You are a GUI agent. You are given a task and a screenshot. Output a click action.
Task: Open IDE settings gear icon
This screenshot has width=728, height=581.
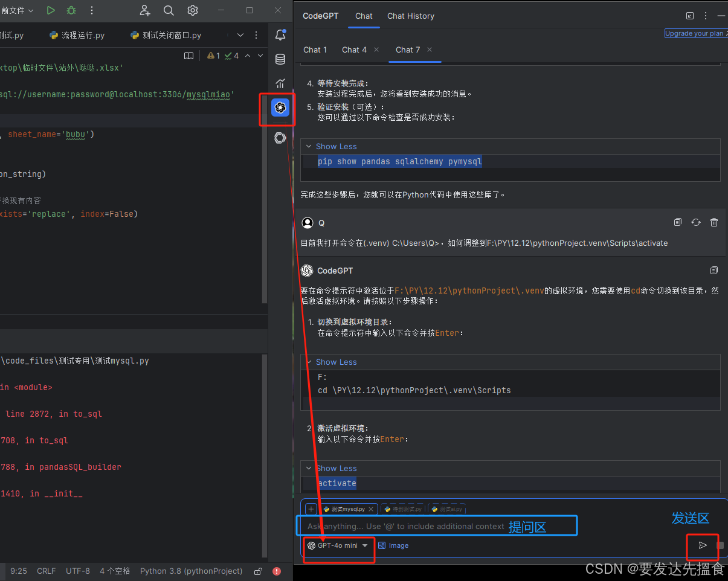point(193,10)
